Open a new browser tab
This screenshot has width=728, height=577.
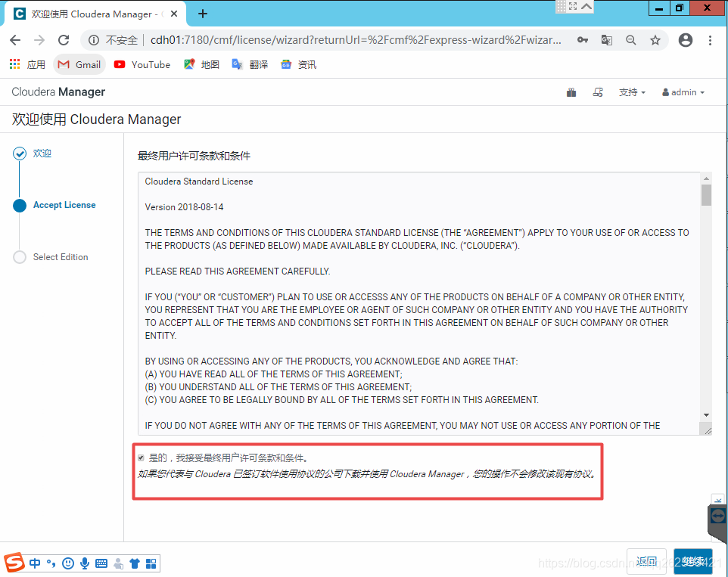203,14
